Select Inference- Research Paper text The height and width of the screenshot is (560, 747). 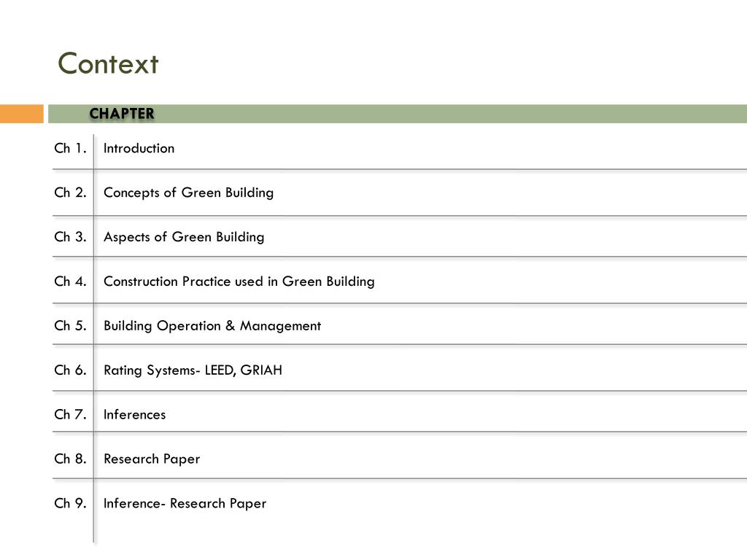185,503
